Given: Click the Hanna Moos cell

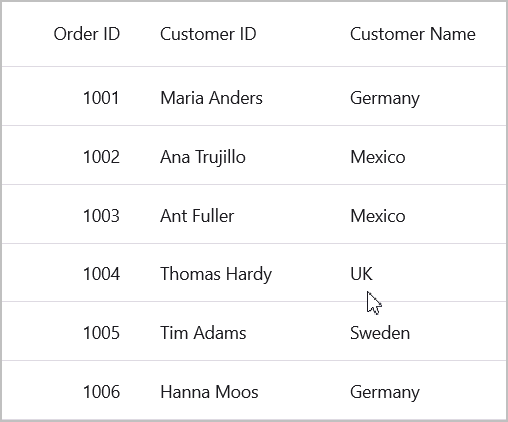Looking at the screenshot, I should [209, 392].
